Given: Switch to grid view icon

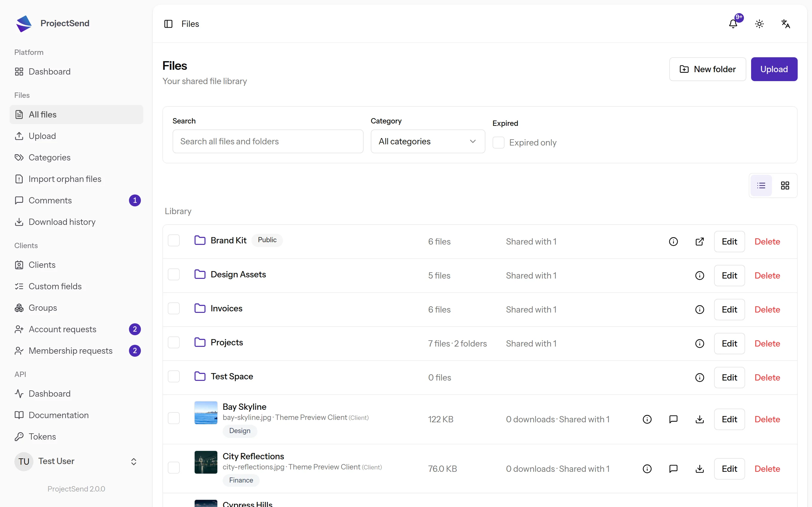Looking at the screenshot, I should click(785, 186).
